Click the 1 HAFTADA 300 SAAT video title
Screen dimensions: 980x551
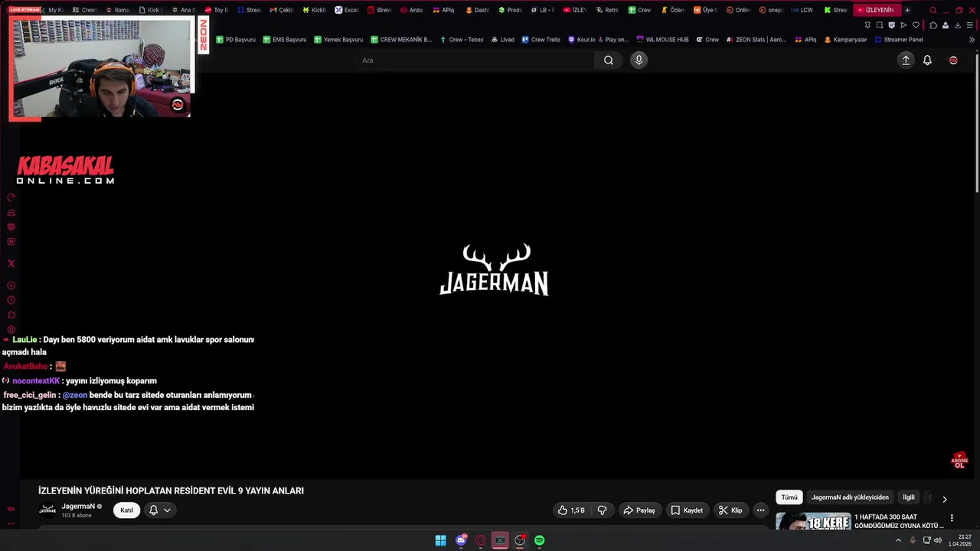pyautogui.click(x=899, y=521)
